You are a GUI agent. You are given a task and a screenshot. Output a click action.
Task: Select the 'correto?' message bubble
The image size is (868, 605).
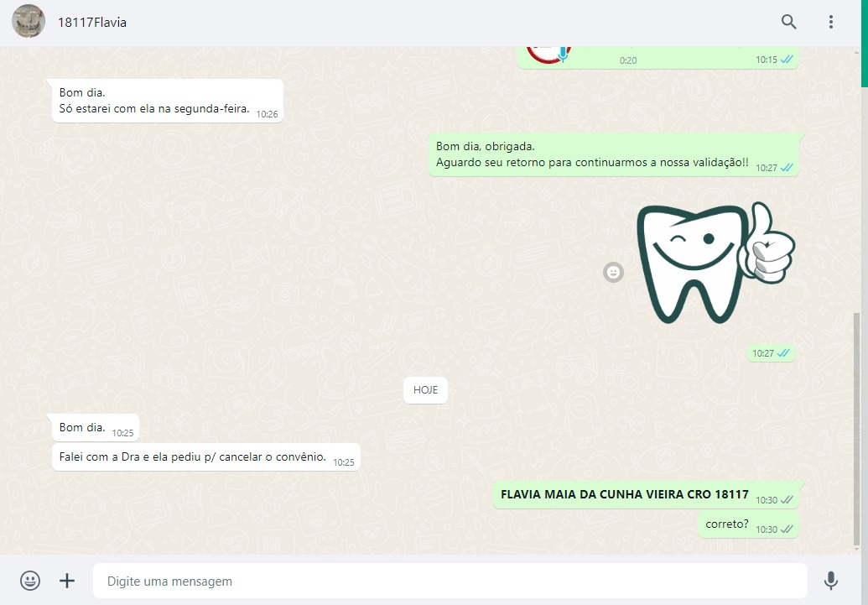(x=727, y=524)
